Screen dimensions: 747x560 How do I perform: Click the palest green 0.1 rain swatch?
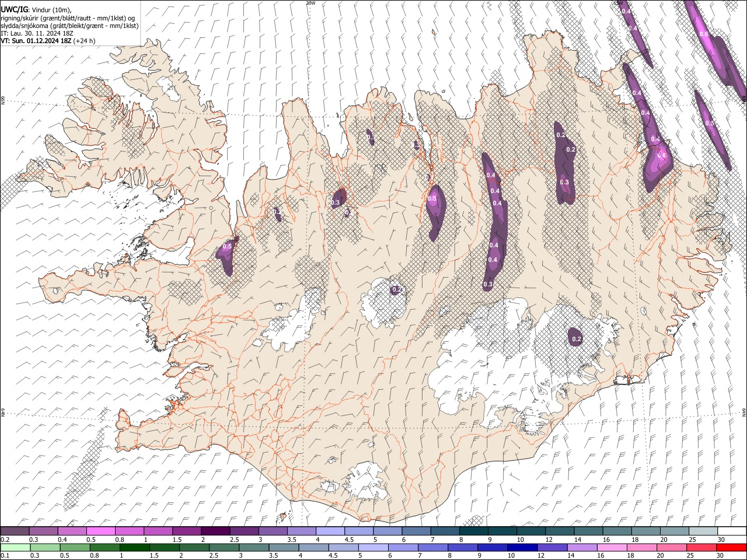15,547
